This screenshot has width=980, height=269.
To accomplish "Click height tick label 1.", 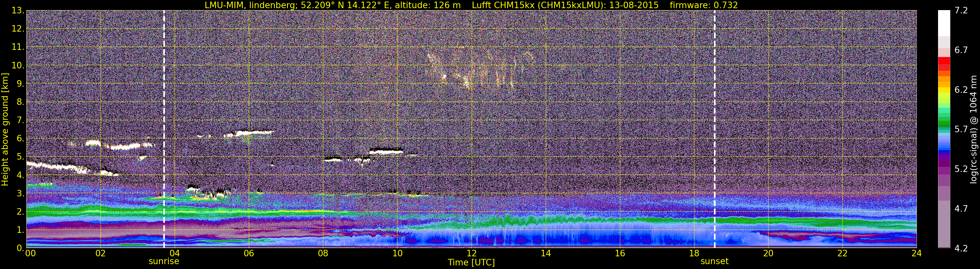I will [x=20, y=230].
